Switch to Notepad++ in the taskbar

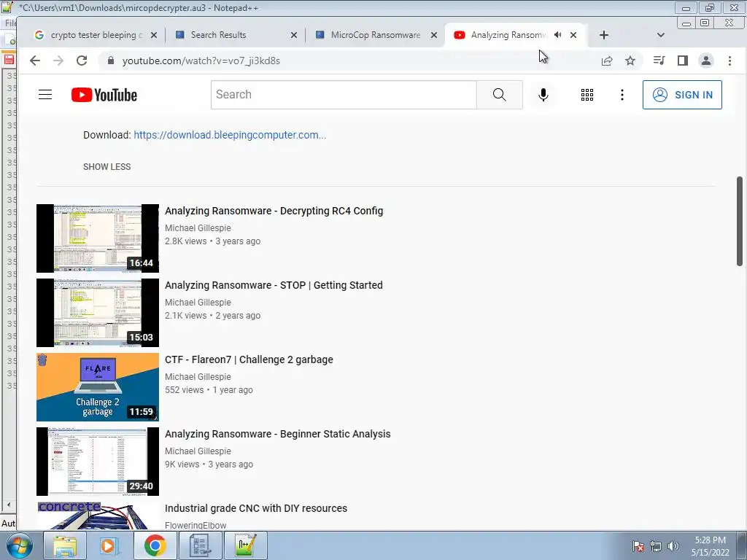[x=245, y=545]
